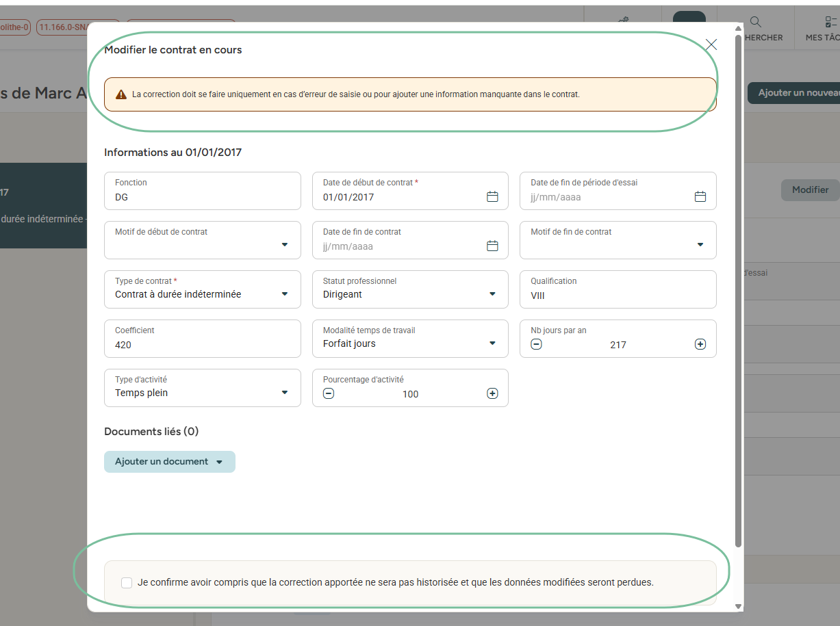Open calendar picker for Date de fin de contrat

pos(492,246)
